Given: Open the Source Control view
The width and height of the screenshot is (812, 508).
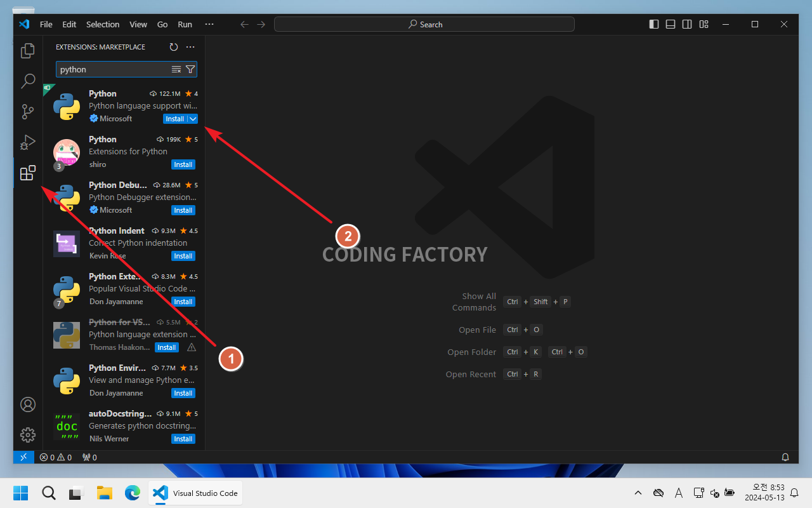Looking at the screenshot, I should point(28,112).
